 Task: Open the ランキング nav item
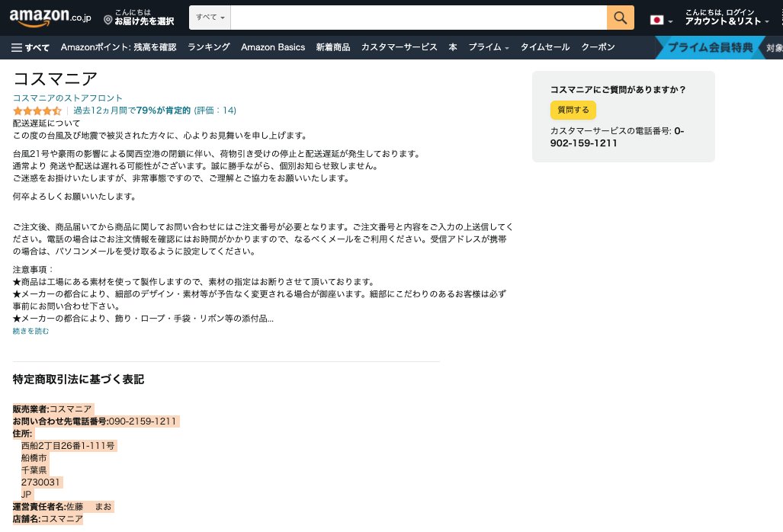[209, 47]
